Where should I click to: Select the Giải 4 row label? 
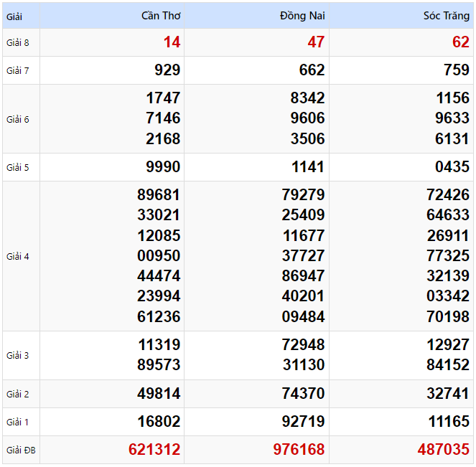pyautogui.click(x=18, y=256)
